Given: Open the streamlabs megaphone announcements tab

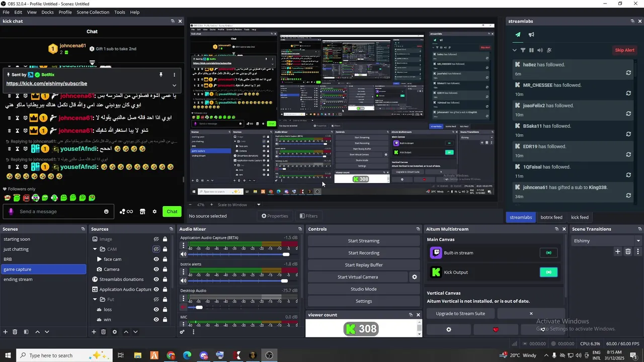Looking at the screenshot, I should click(x=531, y=35).
